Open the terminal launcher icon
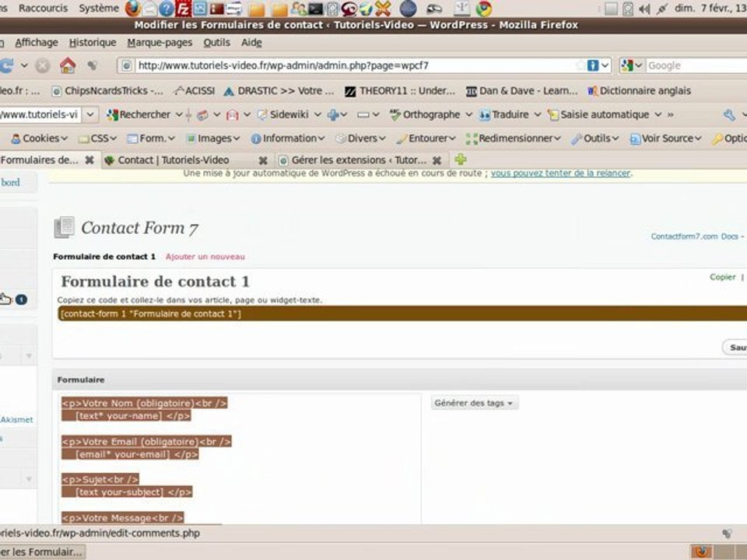The width and height of the screenshot is (747, 560). tap(315, 8)
